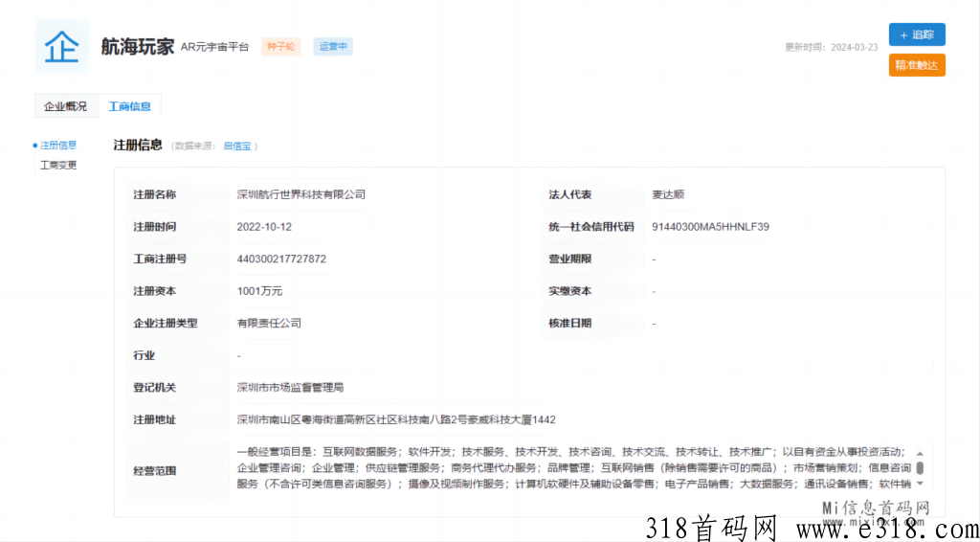Image resolution: width=980 pixels, height=542 pixels.
Task: Click the company logo icon beside 航海玩家
Action: (x=62, y=46)
